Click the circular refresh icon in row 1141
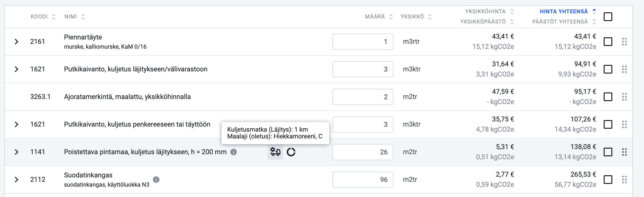Image resolution: width=644 pixels, height=197 pixels. tap(291, 152)
